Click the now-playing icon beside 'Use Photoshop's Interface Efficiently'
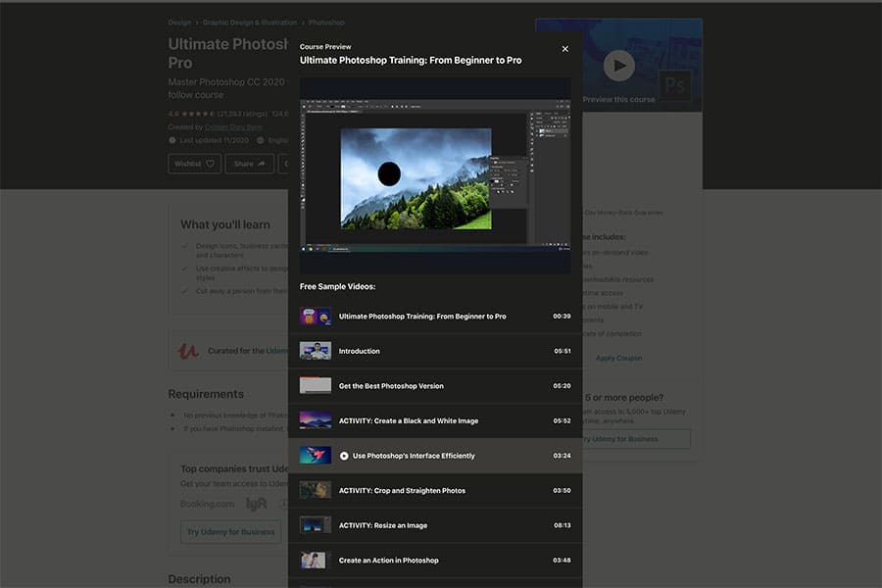The image size is (882, 588). [344, 456]
